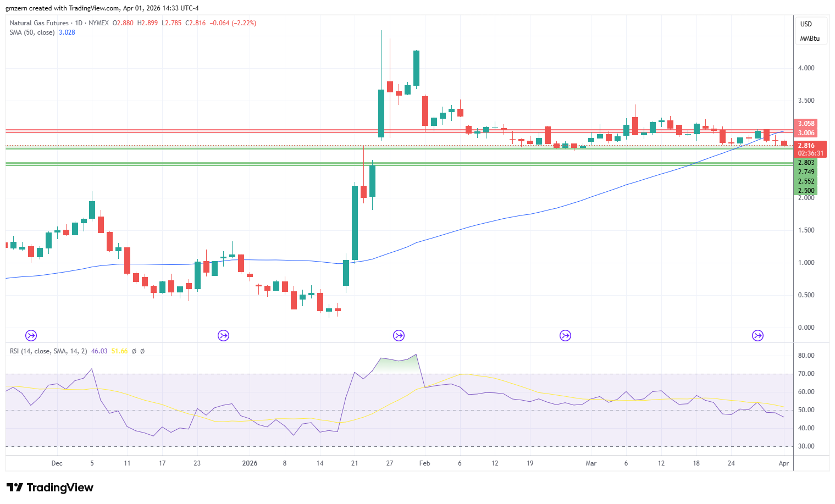835x504 pixels.
Task: Click the USD currency label
Action: (806, 24)
